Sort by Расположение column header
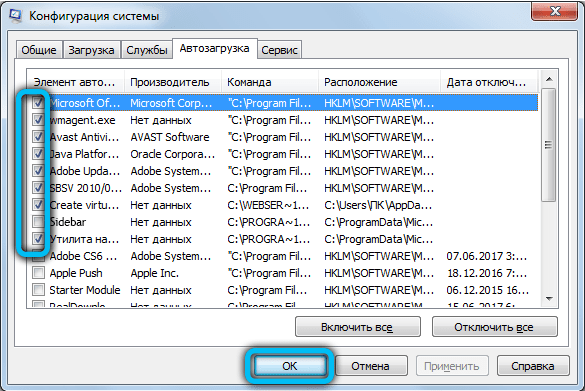Viewport: 585px width, 391px height. [x=379, y=82]
